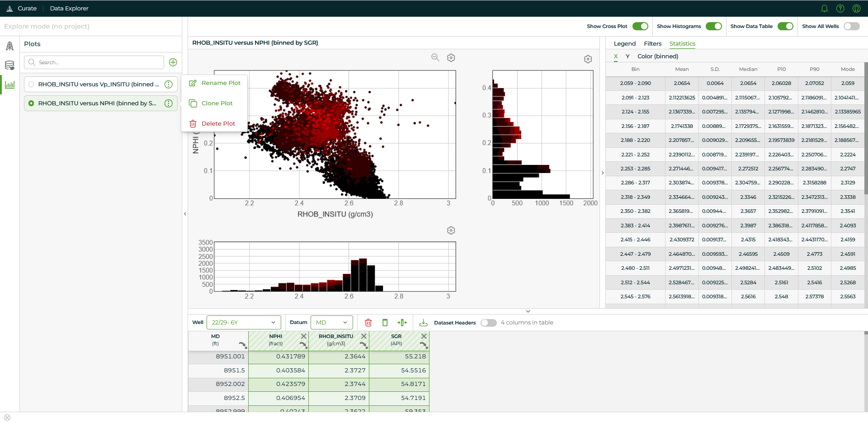Toggle Show Histograms switch
The width and height of the screenshot is (868, 423).
coord(714,26)
